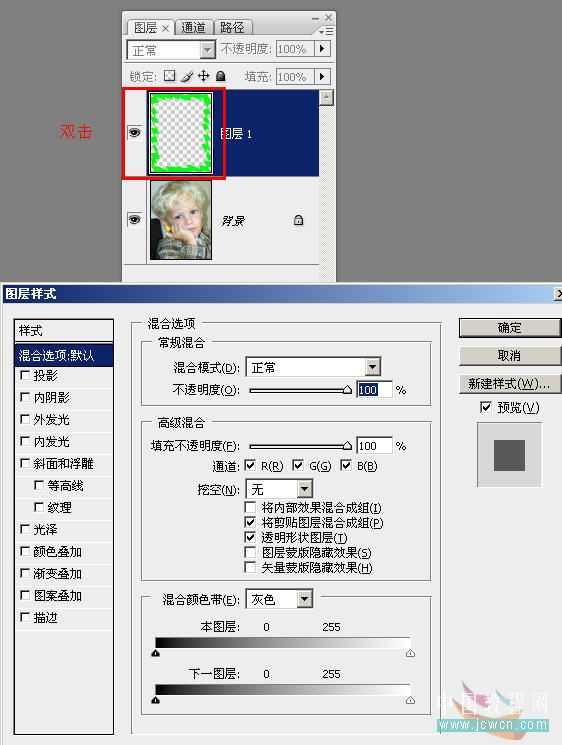This screenshot has height=745, width=562.
Task: Click the lock icon on 背景 layer
Action: tap(298, 220)
